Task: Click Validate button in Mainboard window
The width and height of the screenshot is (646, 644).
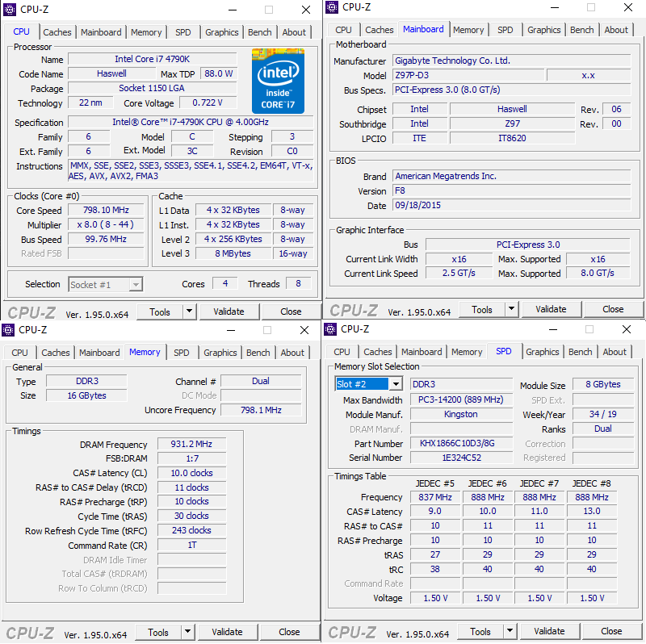Action: click(551, 309)
